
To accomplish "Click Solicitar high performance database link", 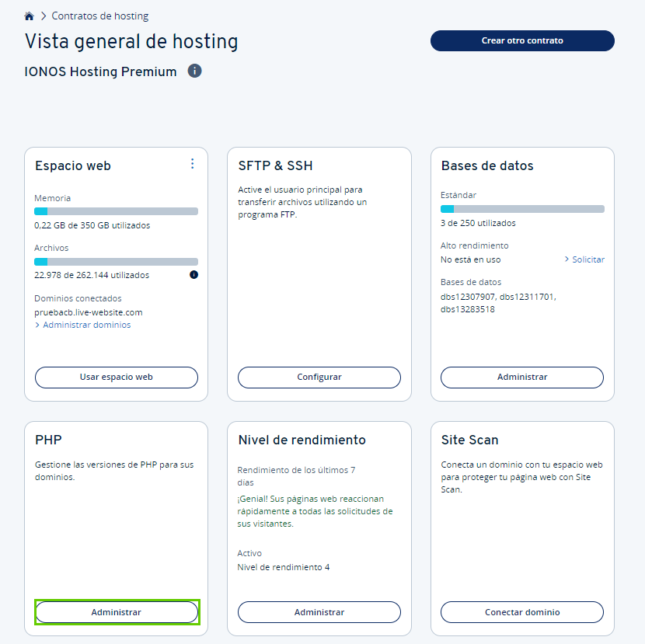I will [588, 259].
